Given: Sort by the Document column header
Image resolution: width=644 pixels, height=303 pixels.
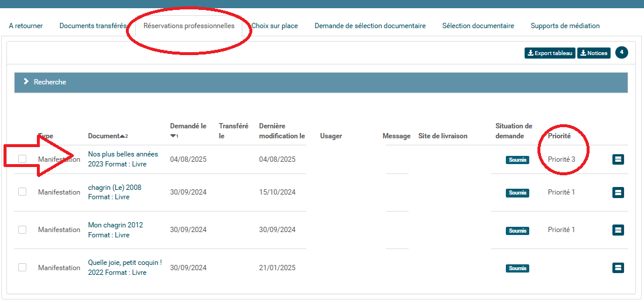Looking at the screenshot, I should click(x=104, y=136).
